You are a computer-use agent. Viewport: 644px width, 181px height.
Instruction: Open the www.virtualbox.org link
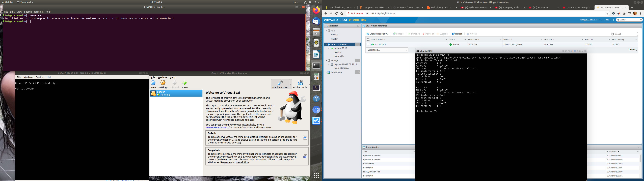pos(217,128)
